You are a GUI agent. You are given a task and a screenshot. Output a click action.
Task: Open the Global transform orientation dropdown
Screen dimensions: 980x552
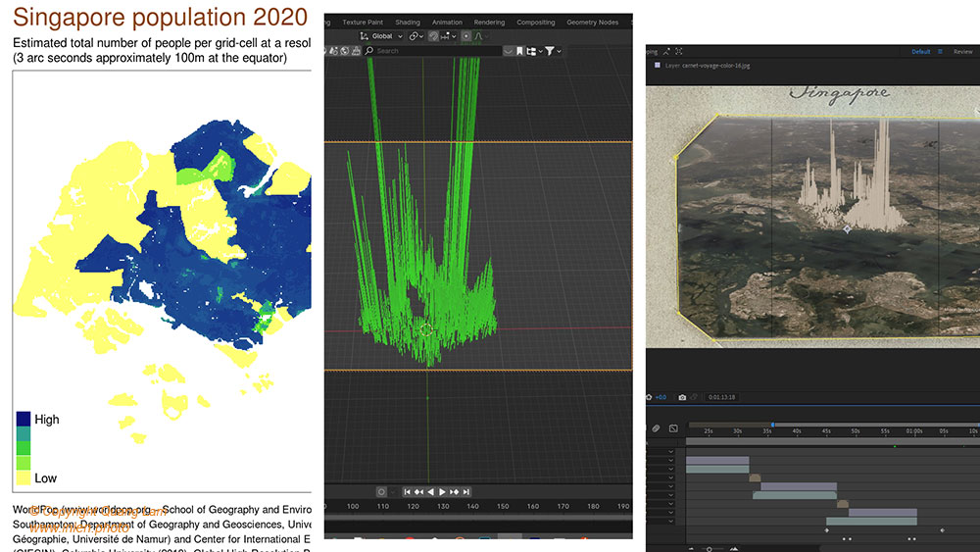coord(381,36)
